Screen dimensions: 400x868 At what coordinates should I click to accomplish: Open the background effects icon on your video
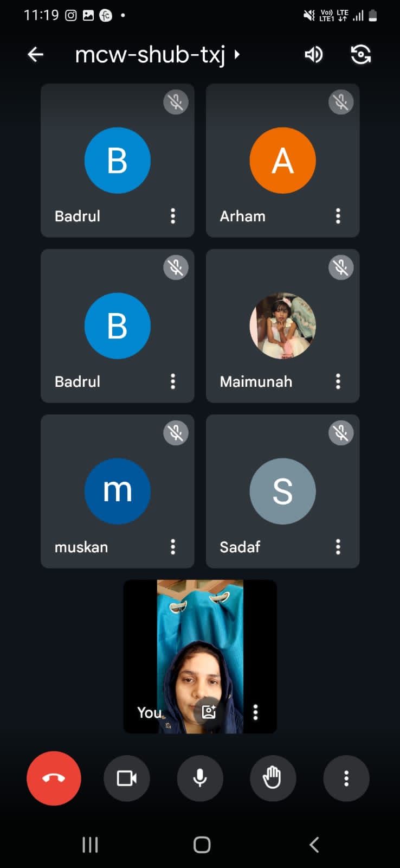pyautogui.click(x=209, y=712)
